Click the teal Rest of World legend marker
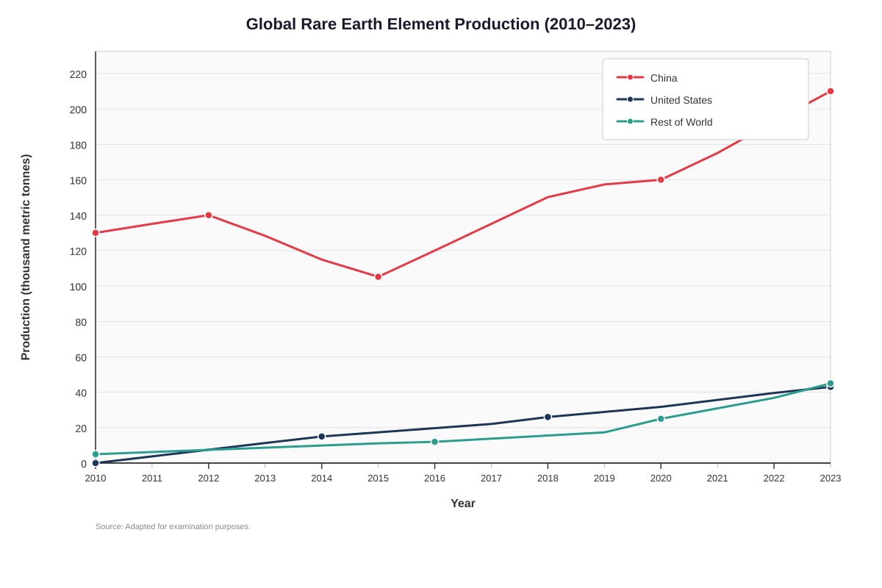 (630, 121)
